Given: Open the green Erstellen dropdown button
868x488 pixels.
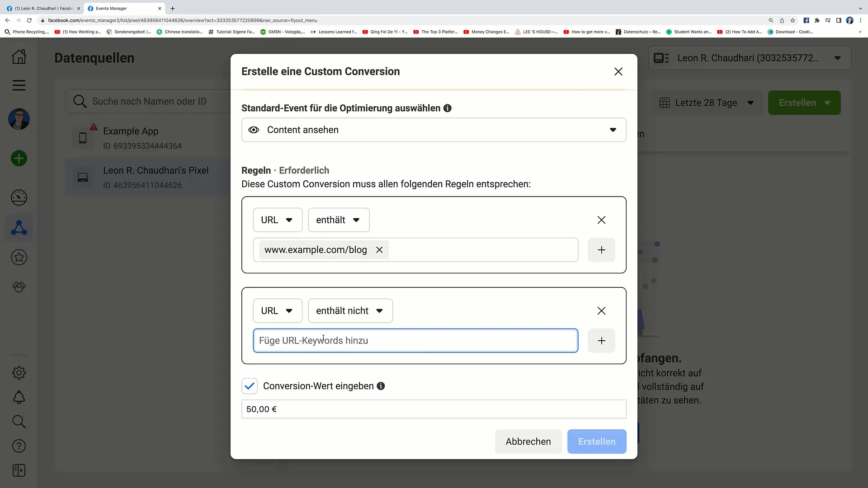Looking at the screenshot, I should (x=804, y=103).
